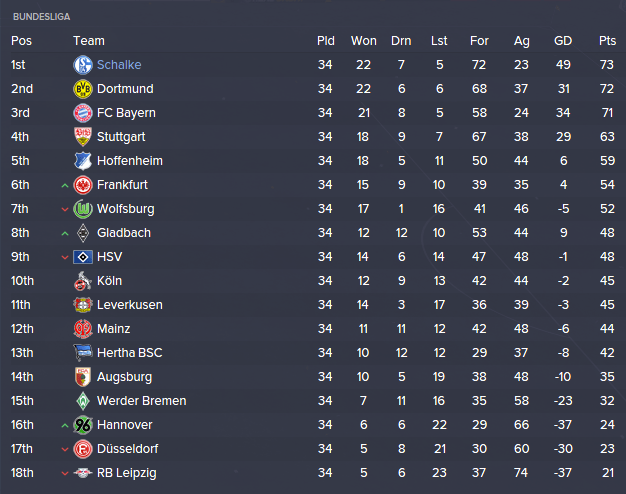The image size is (626, 494).
Task: Open the Leverkusen team name link
Action: (129, 305)
